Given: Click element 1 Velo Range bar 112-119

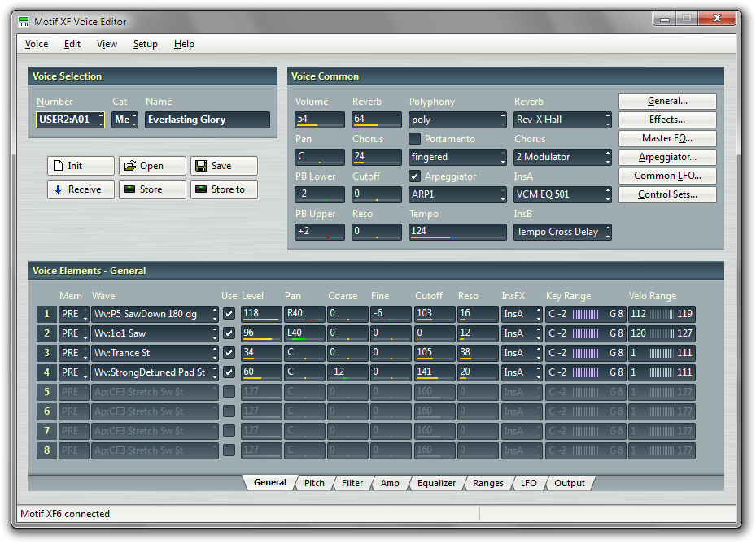Looking at the screenshot, I should point(662,314).
